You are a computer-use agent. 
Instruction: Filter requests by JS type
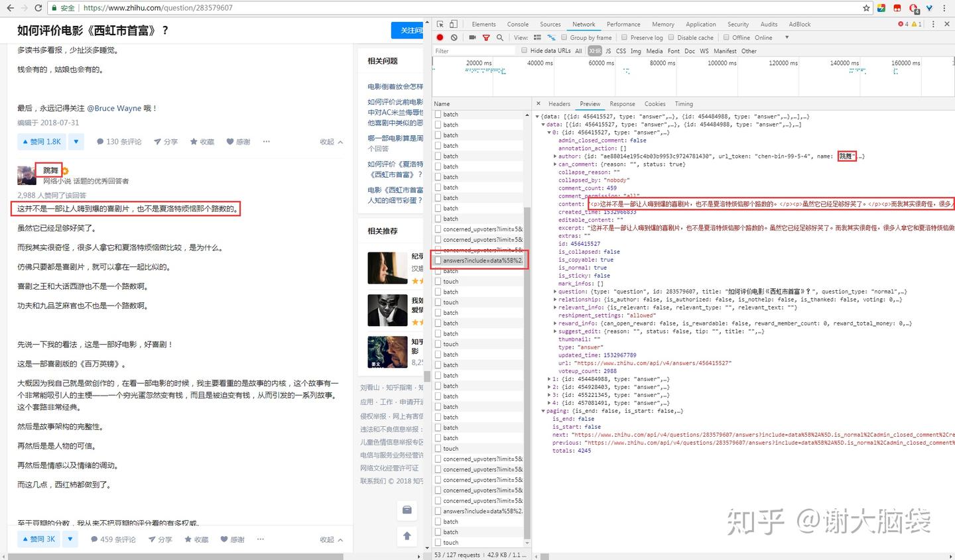click(x=608, y=50)
